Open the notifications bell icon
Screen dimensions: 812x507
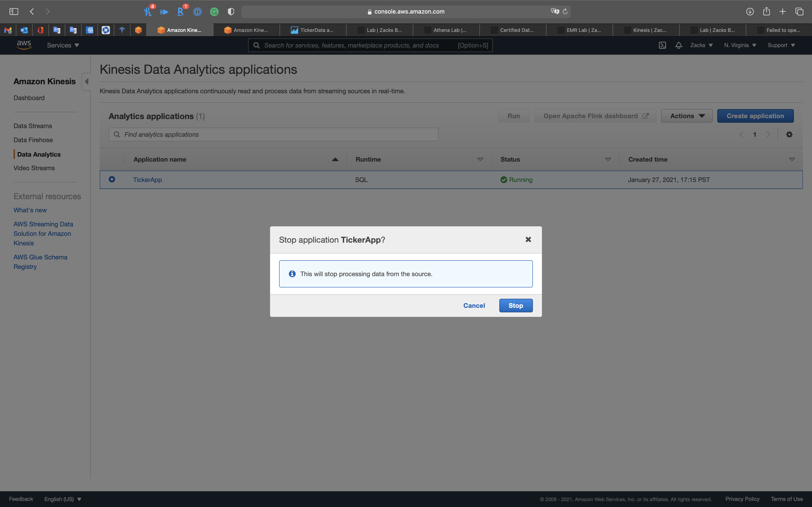pos(679,45)
